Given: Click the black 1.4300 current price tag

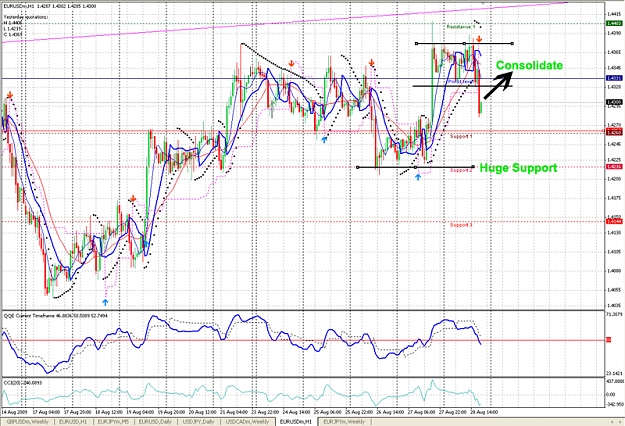Looking at the screenshot, I should pyautogui.click(x=613, y=102).
